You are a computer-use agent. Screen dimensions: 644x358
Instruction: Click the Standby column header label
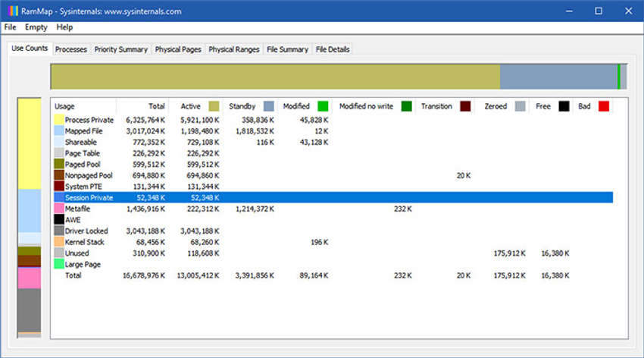point(242,106)
